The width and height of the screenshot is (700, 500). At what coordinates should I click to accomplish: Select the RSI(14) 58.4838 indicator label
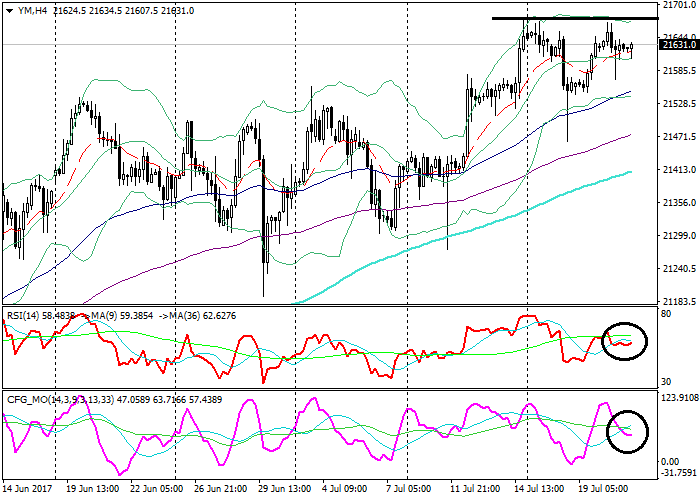[x=41, y=316]
